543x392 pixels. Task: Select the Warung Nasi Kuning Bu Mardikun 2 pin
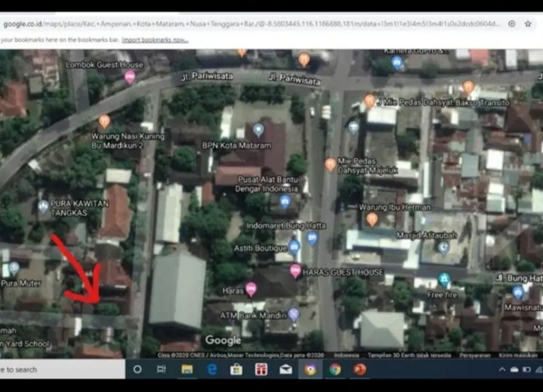(104, 121)
